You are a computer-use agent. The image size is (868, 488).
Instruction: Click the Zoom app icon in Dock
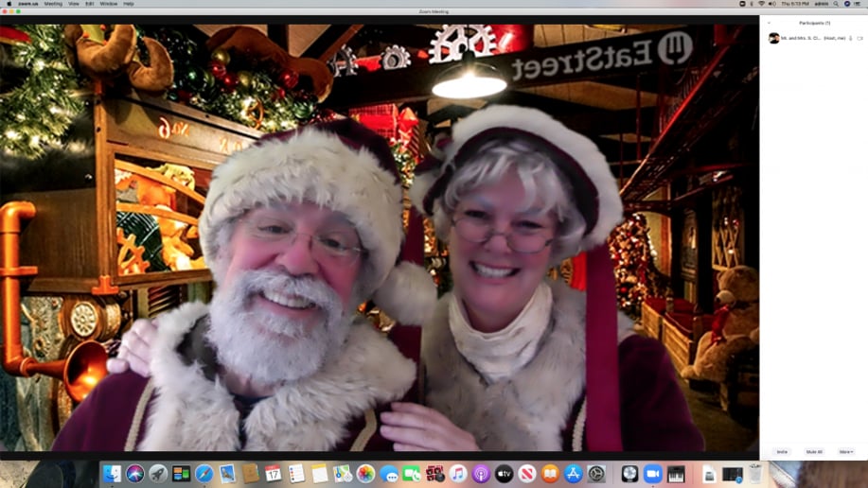coord(653,474)
